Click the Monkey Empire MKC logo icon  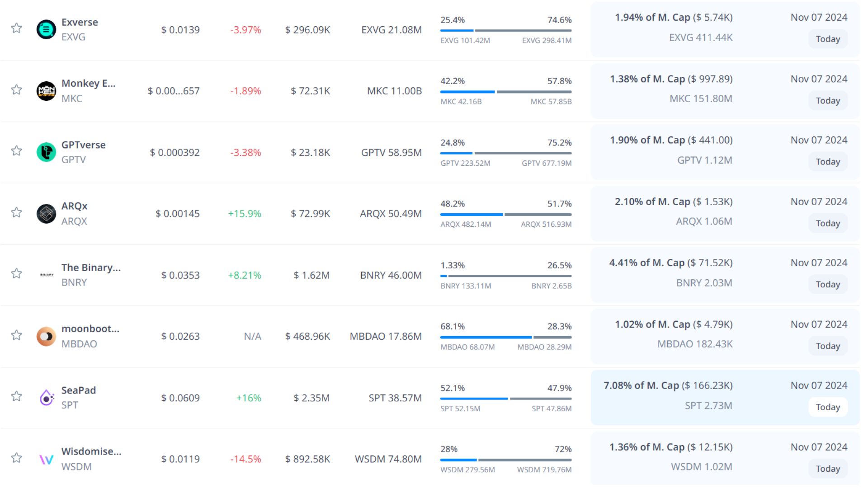click(x=46, y=91)
